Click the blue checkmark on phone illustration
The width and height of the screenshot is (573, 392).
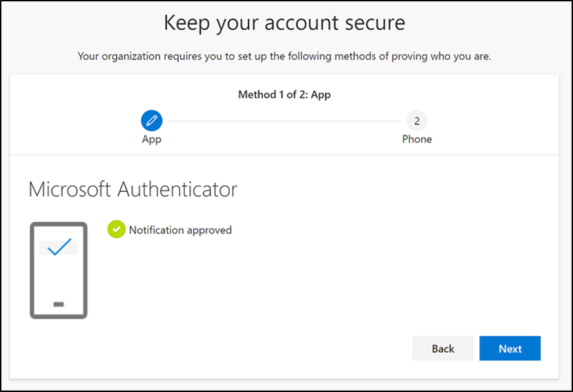(59, 248)
